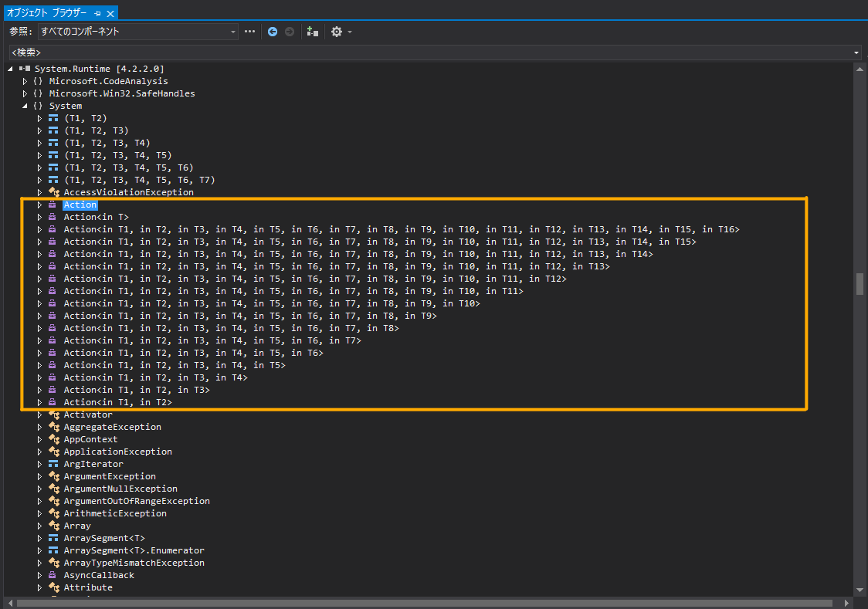Click the pin icon on Object Browser tab
The image size is (868, 609).
coord(97,13)
